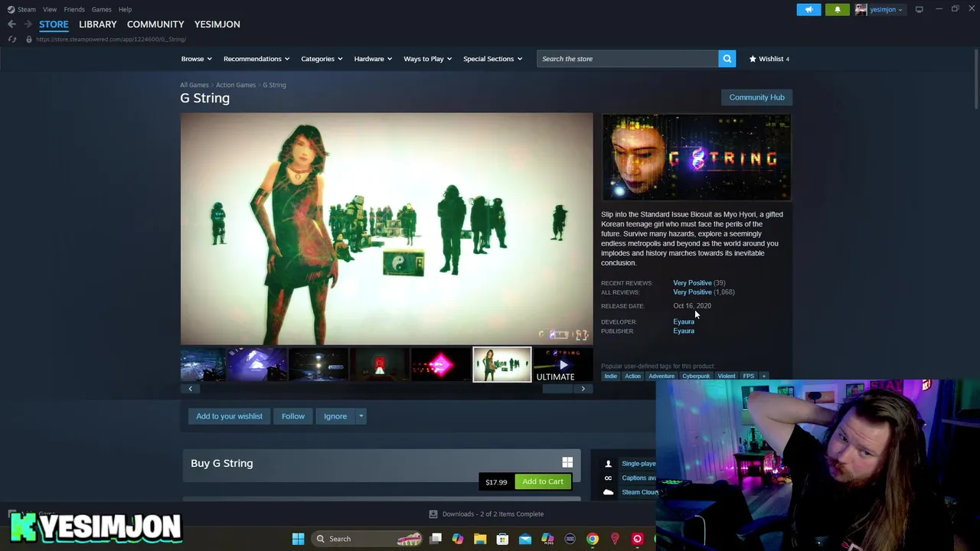Play the ULTIMATE video thumbnail
Image resolution: width=980 pixels, height=551 pixels.
(x=563, y=364)
